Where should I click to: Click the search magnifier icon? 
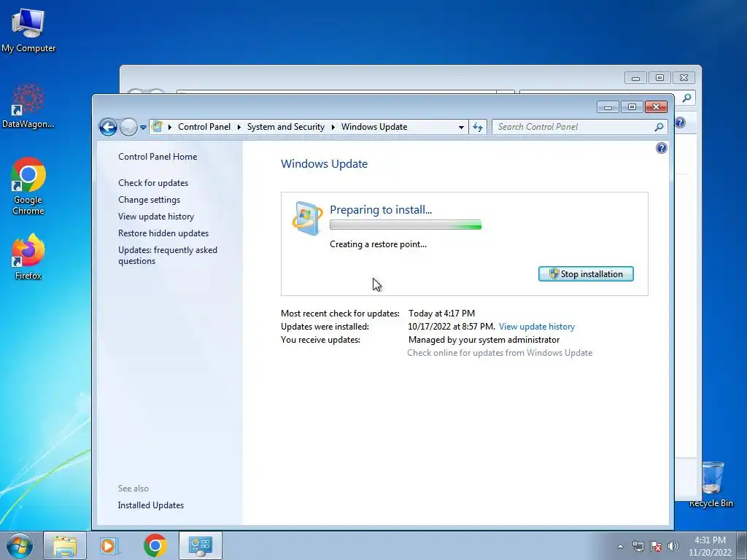[x=659, y=127]
